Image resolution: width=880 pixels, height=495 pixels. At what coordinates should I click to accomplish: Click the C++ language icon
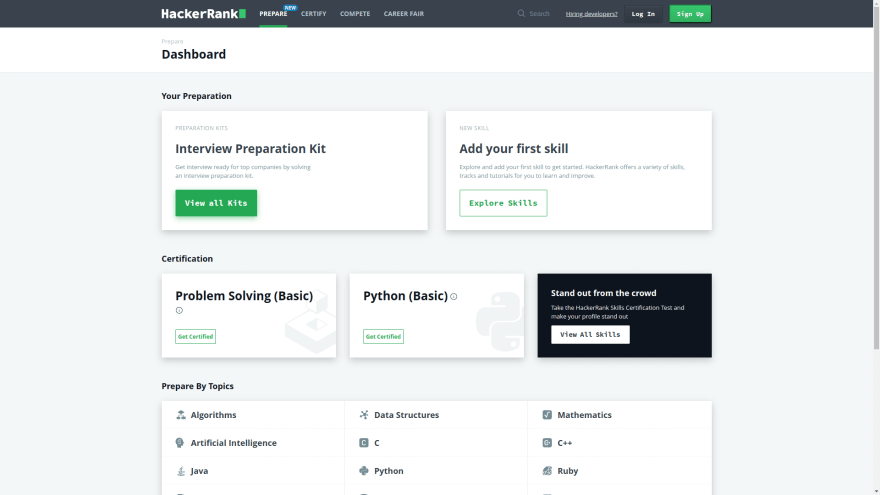coord(547,443)
